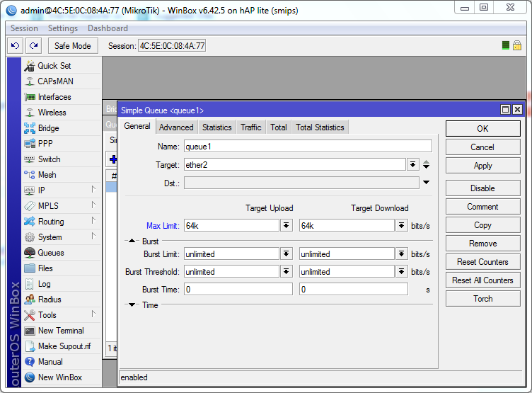This screenshot has width=532, height=393.
Task: Open the Log viewer
Action: (x=62, y=284)
